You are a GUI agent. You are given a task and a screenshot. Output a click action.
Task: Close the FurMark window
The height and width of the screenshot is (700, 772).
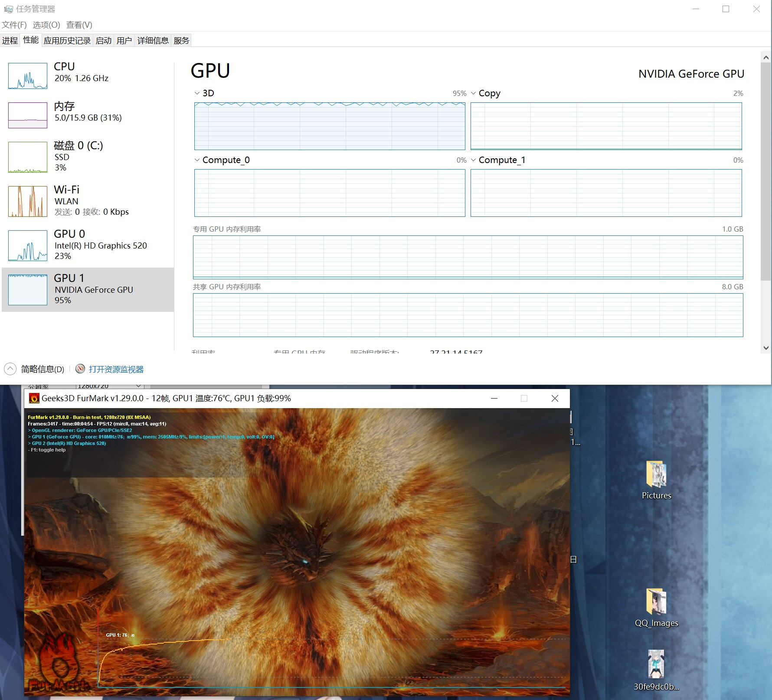555,398
